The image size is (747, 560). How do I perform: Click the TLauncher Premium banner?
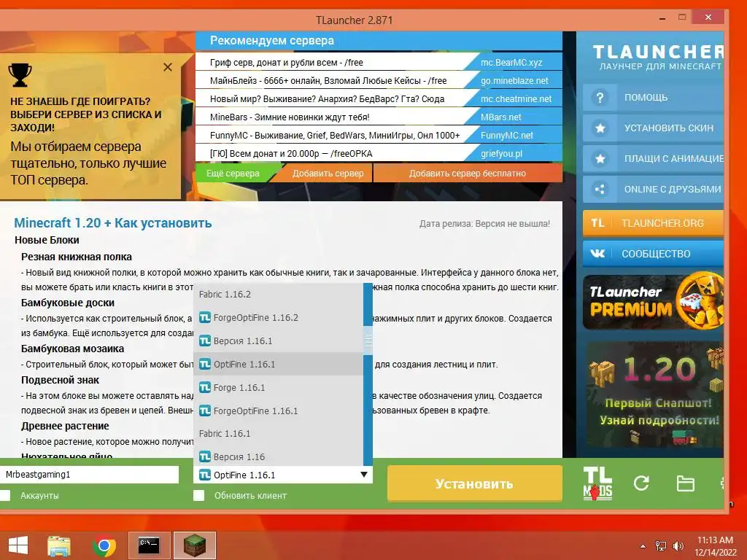click(653, 302)
